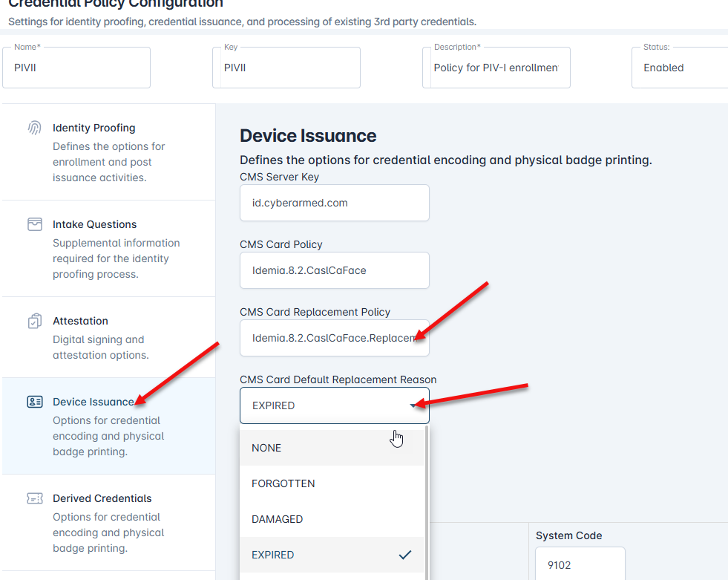Focus the System Code field
The image size is (728, 580).
coord(580,565)
